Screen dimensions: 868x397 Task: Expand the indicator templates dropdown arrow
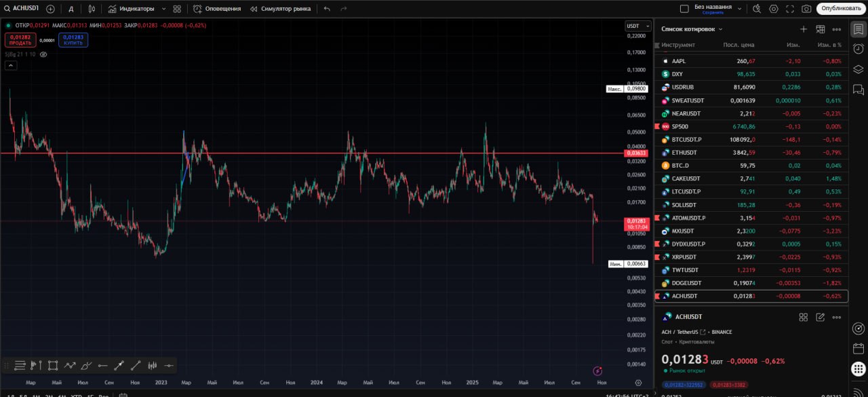(x=163, y=9)
